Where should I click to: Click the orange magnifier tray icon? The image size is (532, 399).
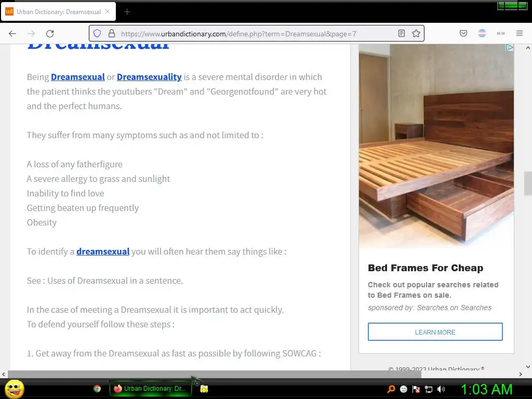pyautogui.click(x=391, y=389)
